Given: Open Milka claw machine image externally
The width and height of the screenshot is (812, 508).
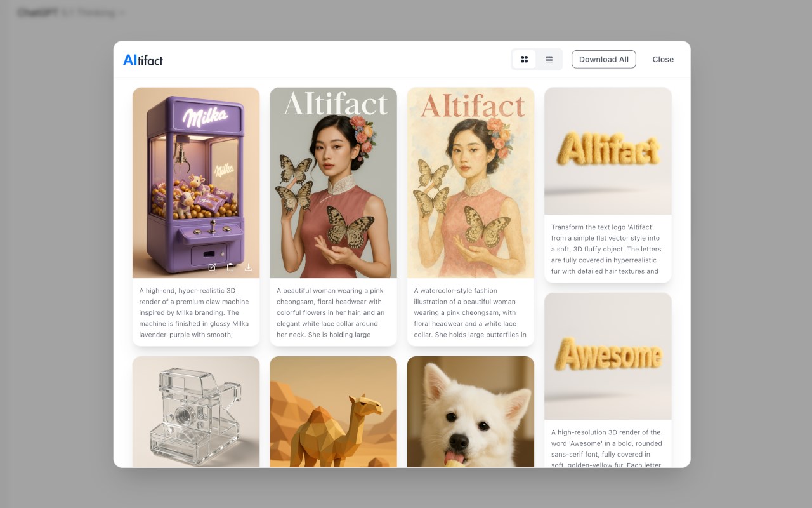Looking at the screenshot, I should (213, 267).
